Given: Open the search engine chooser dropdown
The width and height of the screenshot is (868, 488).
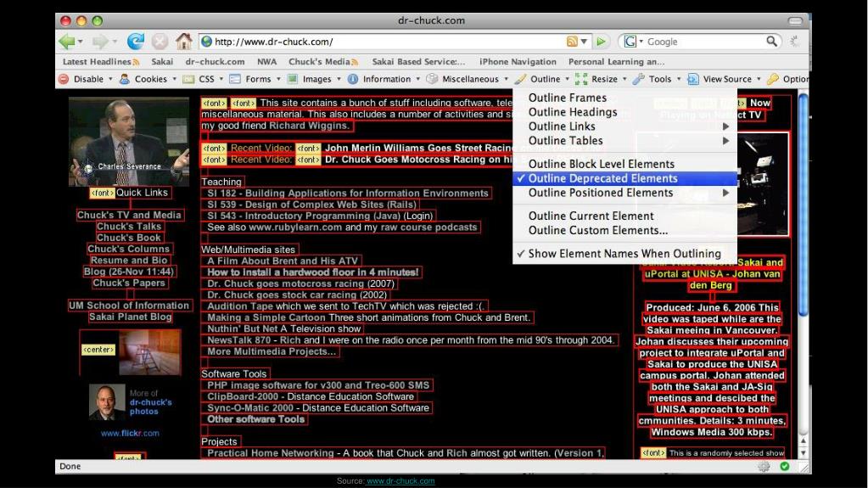Looking at the screenshot, I should 641,42.
